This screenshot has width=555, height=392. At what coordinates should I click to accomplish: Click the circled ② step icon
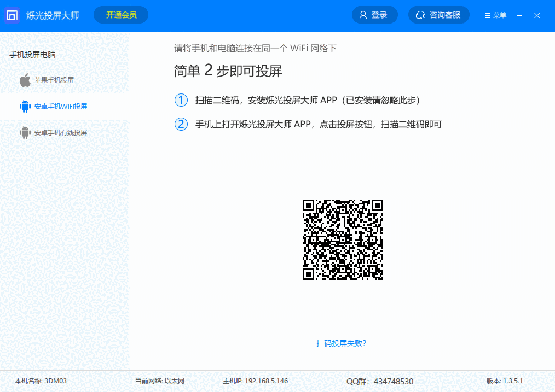(181, 124)
